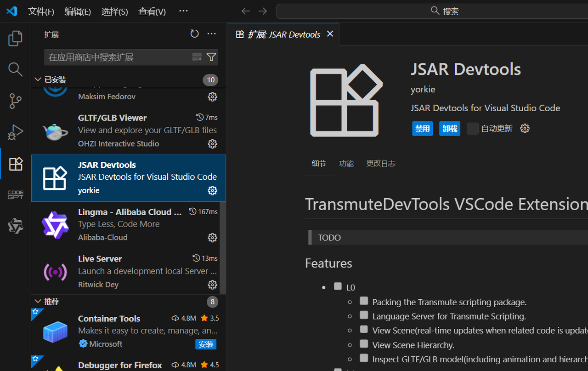Open Source Control view
Screen dimensions: 588x371
pos(15,101)
